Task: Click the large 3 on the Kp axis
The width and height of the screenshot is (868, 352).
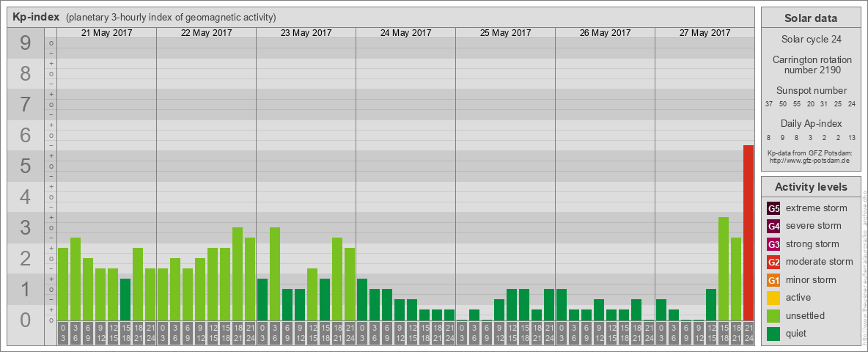Action: 26,227
